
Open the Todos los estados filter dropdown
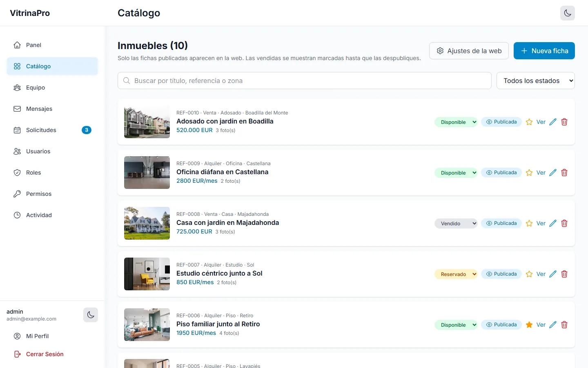(x=536, y=81)
